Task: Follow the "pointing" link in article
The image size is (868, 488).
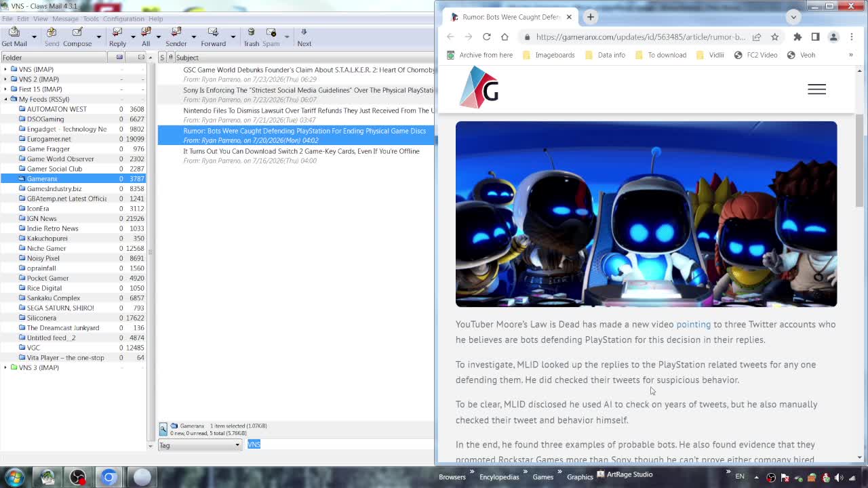Action: [693, 324]
